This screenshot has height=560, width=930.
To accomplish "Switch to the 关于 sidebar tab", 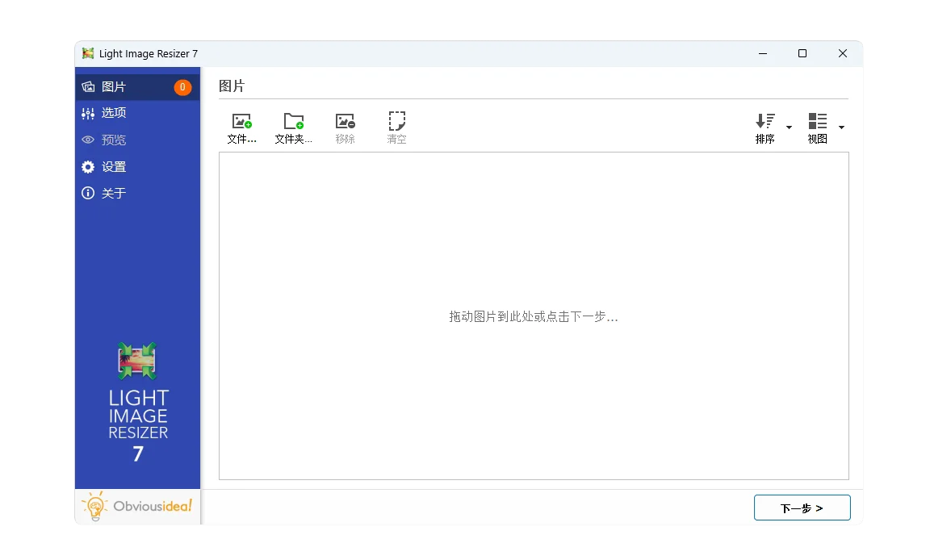I will 114,193.
